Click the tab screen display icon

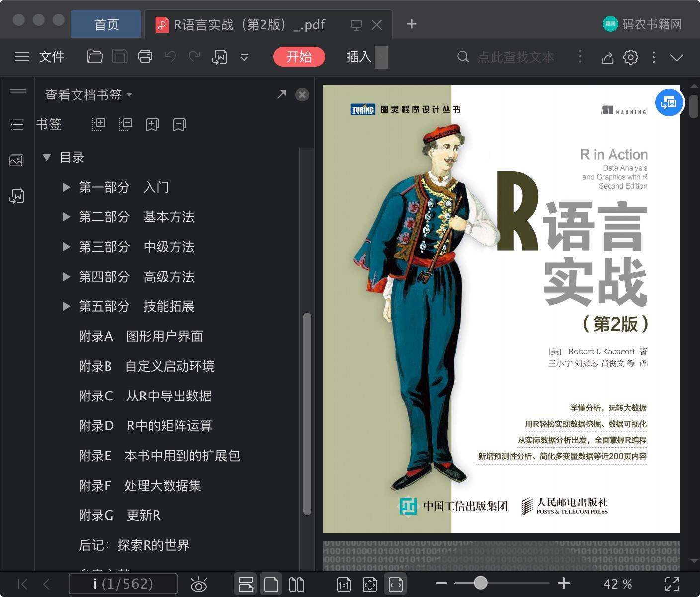coord(356,25)
